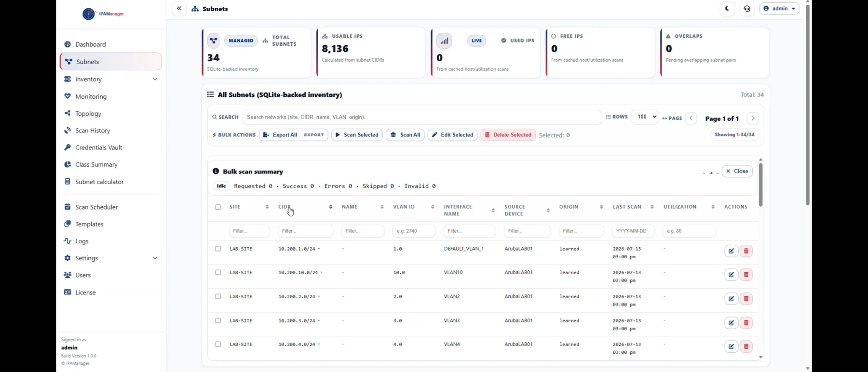This screenshot has width=868, height=372.
Task: Click the subnet table scrollbar thumb
Action: tap(760, 185)
